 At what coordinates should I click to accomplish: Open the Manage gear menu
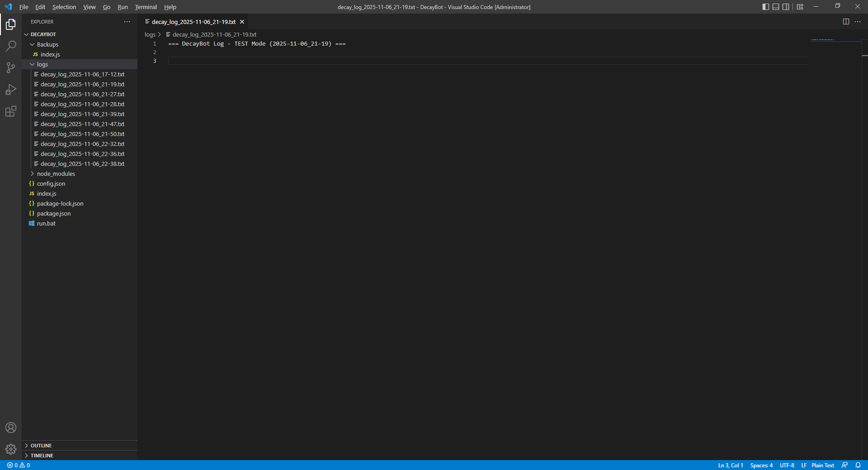11,449
